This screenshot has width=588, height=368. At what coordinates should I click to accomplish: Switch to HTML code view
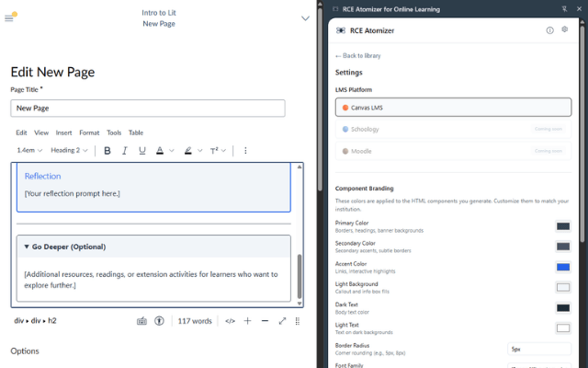[x=231, y=321]
